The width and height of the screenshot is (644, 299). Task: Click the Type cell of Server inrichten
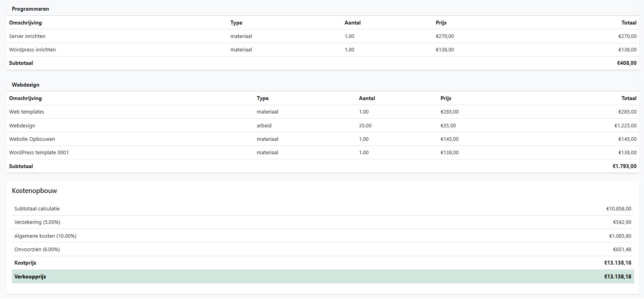coord(241,36)
